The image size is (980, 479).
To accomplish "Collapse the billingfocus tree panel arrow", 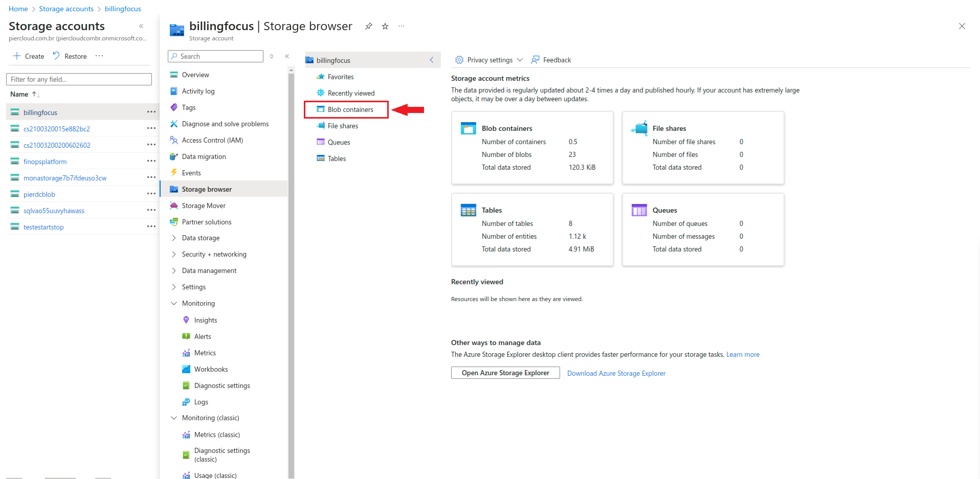I will (431, 60).
